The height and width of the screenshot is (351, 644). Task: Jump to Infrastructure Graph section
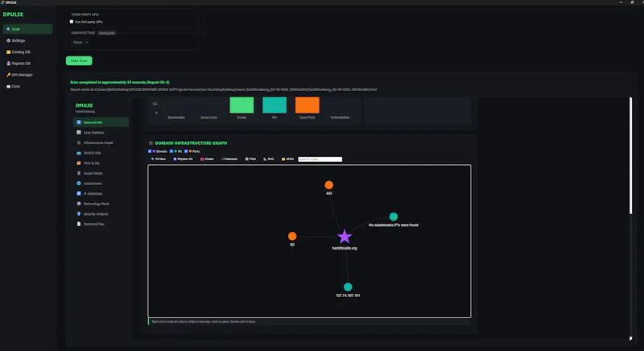click(101, 142)
